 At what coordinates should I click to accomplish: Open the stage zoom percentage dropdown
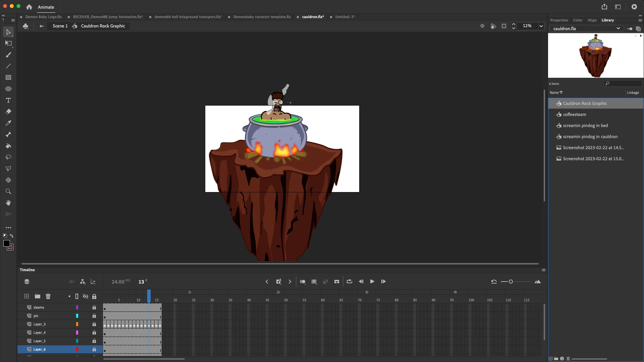[541, 26]
